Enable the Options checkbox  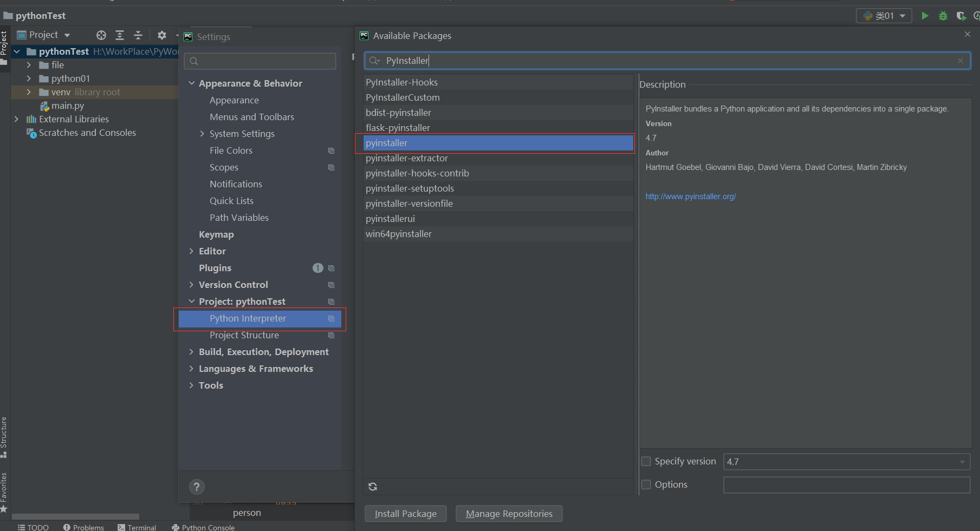pyautogui.click(x=646, y=484)
